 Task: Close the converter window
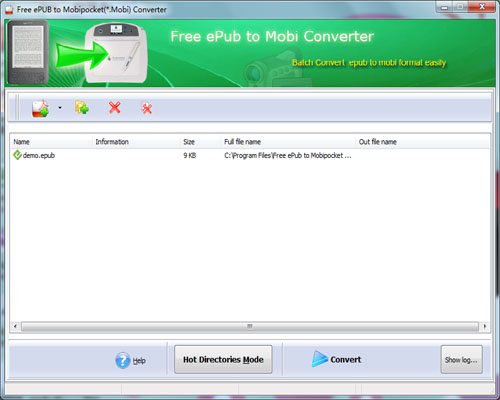click(x=482, y=7)
